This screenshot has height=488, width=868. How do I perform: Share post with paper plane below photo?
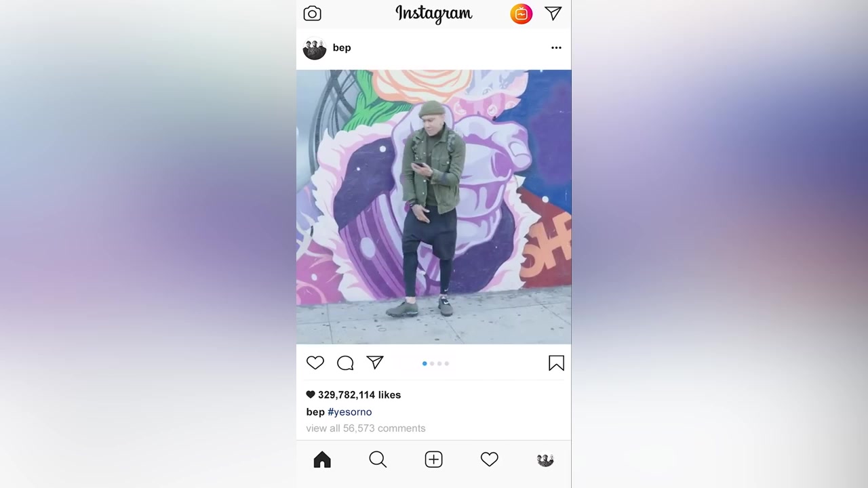pyautogui.click(x=375, y=363)
